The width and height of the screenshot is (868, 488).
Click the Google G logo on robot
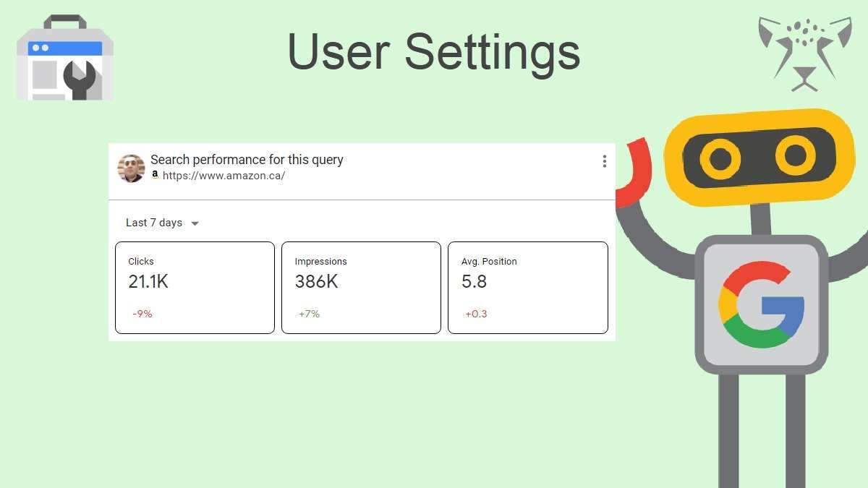point(761,304)
